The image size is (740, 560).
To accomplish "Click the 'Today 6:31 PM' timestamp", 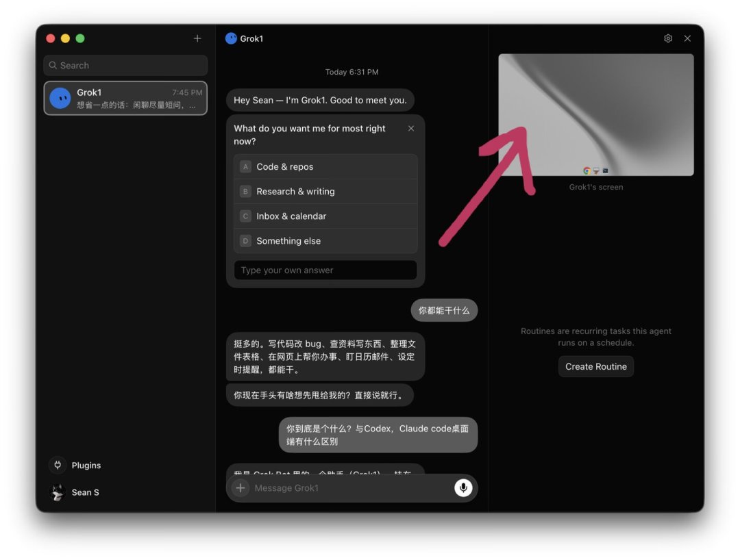I will coord(351,72).
